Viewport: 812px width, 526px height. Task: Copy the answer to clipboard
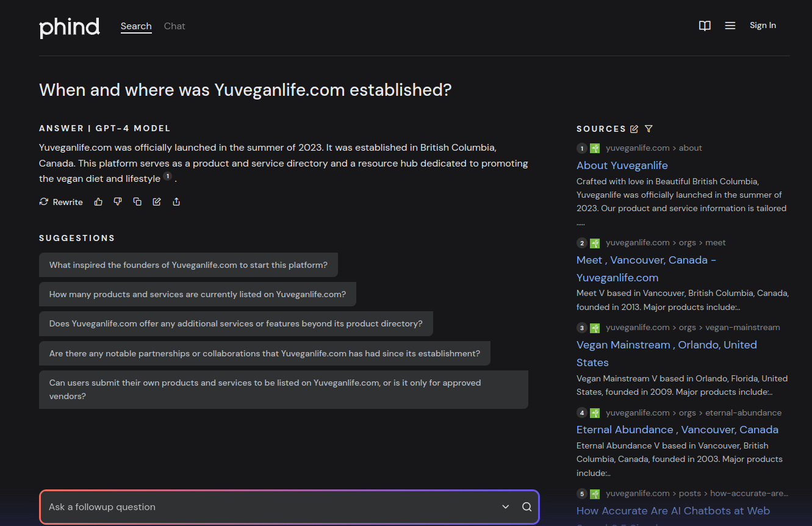point(137,202)
